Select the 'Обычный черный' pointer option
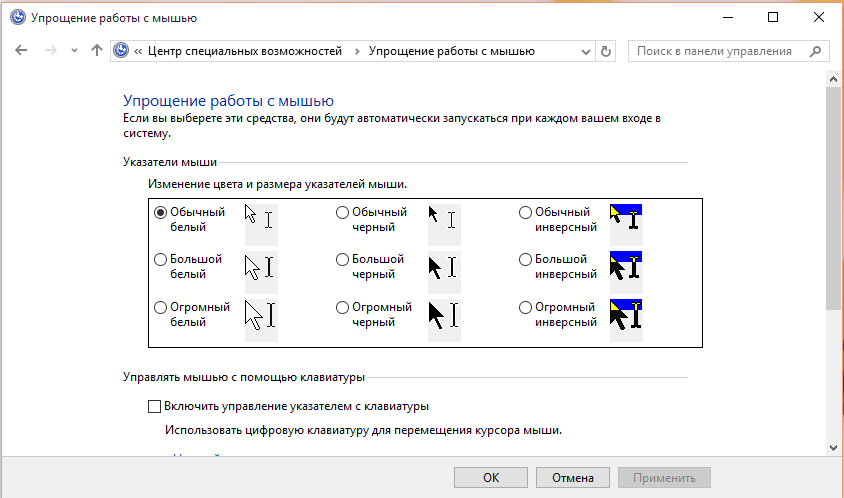 tap(342, 212)
